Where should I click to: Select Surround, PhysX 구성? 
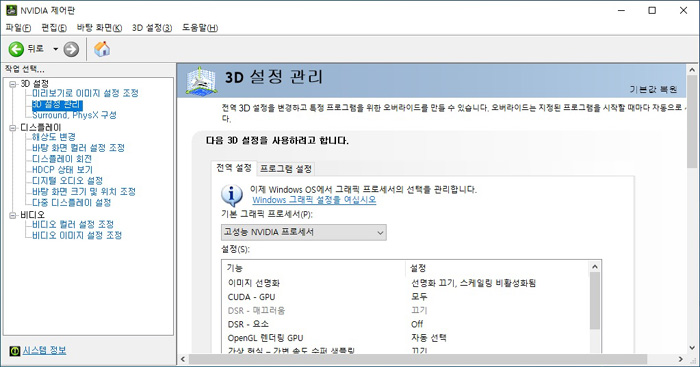pyautogui.click(x=74, y=115)
